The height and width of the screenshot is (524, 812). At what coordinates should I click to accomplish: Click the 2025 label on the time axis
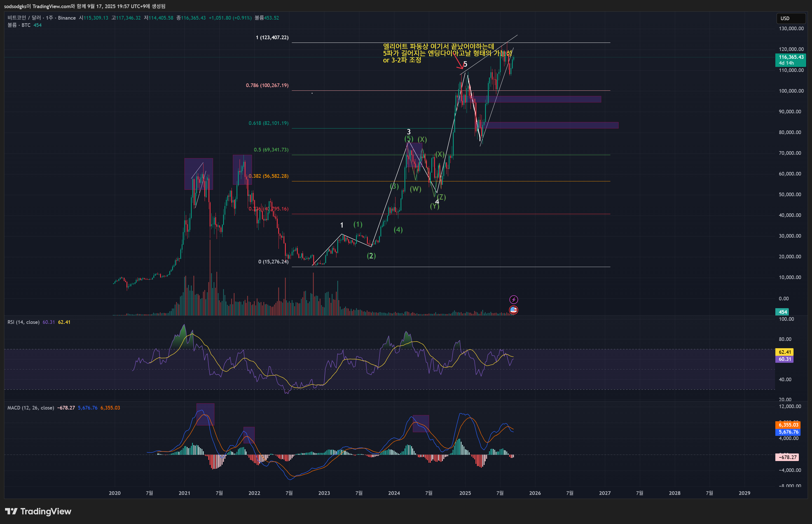(x=465, y=493)
